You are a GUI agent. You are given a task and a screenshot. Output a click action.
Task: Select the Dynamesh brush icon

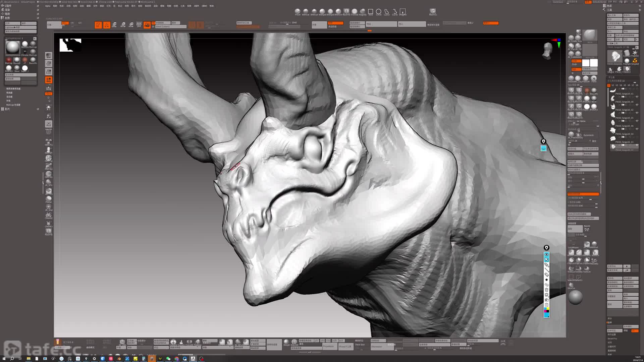click(x=579, y=135)
